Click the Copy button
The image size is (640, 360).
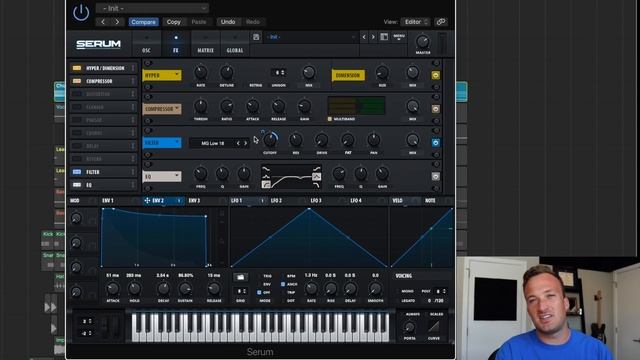click(173, 22)
